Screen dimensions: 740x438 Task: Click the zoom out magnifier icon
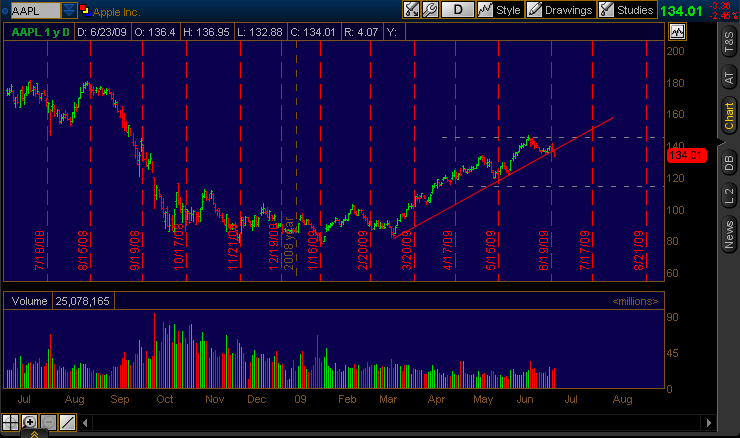48,422
